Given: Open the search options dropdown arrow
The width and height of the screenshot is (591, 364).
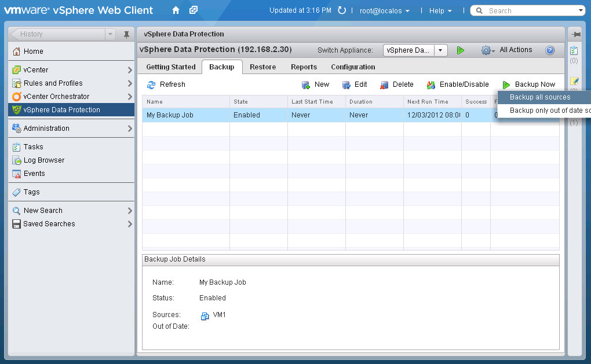Looking at the screenshot, I should (581, 10).
